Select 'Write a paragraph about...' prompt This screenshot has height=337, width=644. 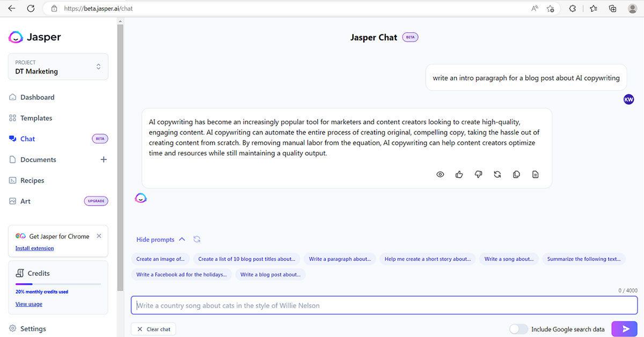point(340,259)
